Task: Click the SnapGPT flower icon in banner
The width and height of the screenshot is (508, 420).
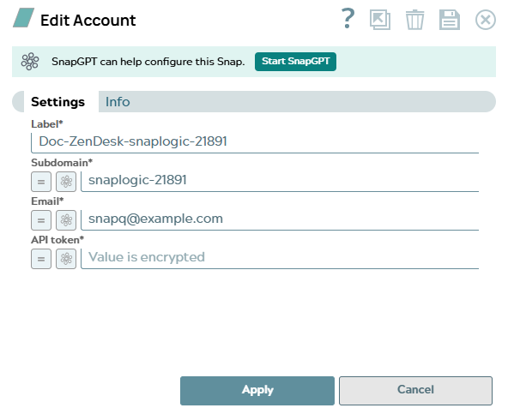Action: (30, 62)
